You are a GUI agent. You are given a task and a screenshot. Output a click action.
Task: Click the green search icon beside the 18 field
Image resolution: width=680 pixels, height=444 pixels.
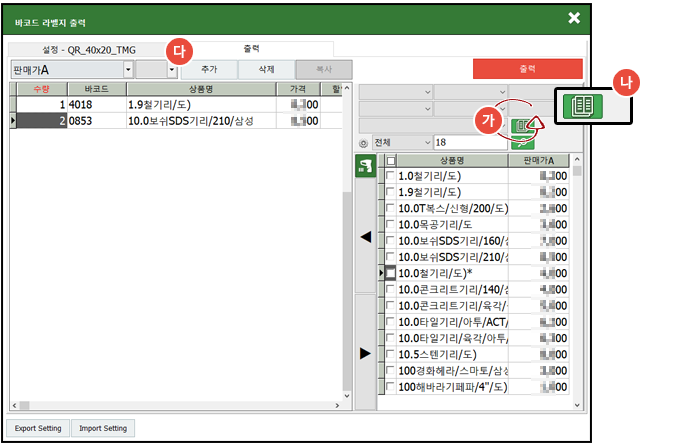pos(522,143)
